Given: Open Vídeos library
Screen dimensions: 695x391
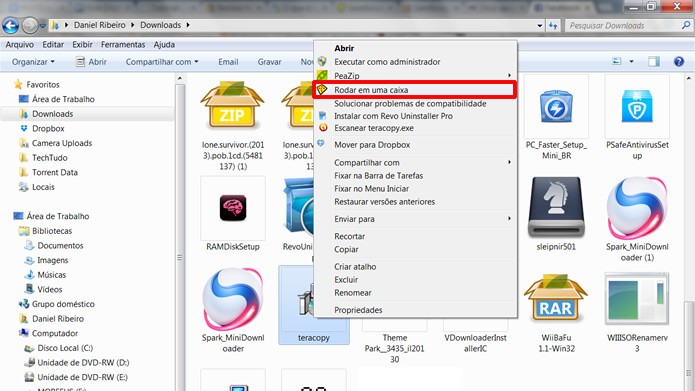Looking at the screenshot, I should click(49, 289).
